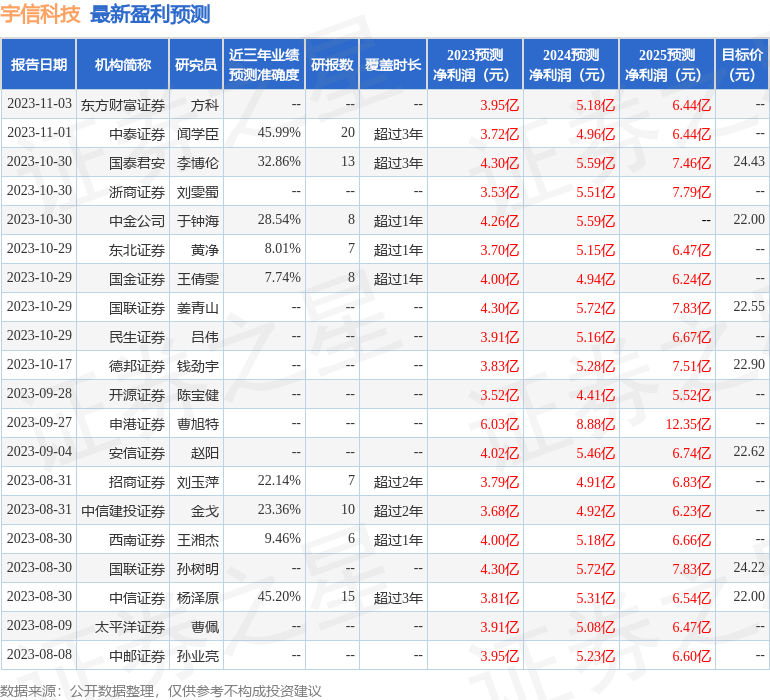This screenshot has width=770, height=700.
Task: Click analyst name 于钟海
Action: click(x=198, y=221)
